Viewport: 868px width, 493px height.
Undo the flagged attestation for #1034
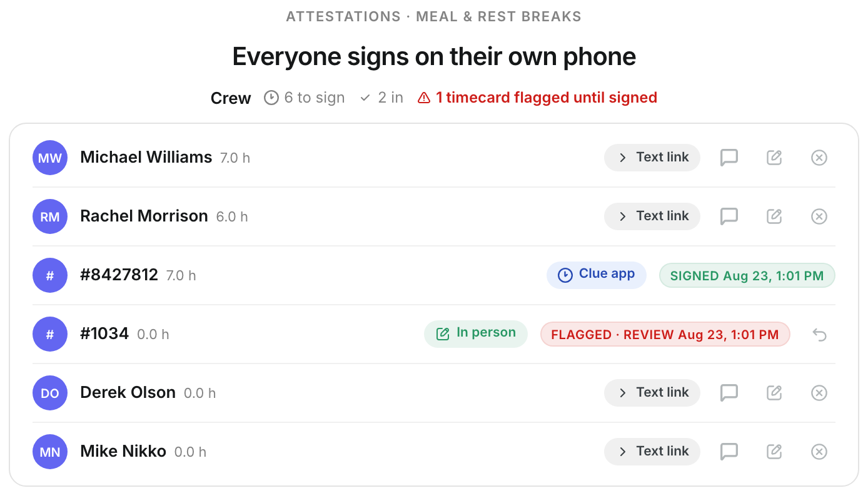click(819, 334)
